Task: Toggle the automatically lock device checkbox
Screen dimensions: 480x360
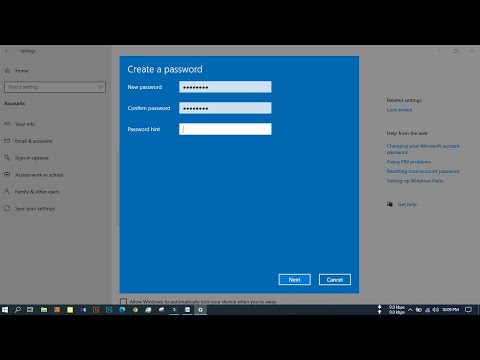Action: 123,302
